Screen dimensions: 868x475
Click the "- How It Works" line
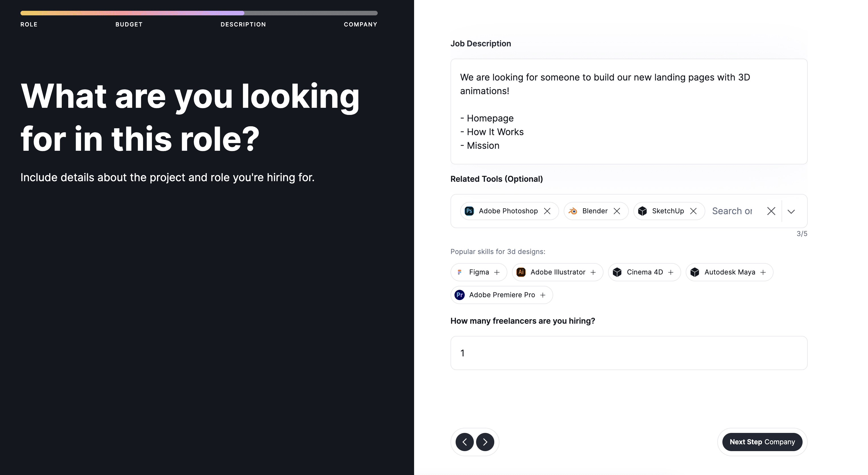pos(492,132)
